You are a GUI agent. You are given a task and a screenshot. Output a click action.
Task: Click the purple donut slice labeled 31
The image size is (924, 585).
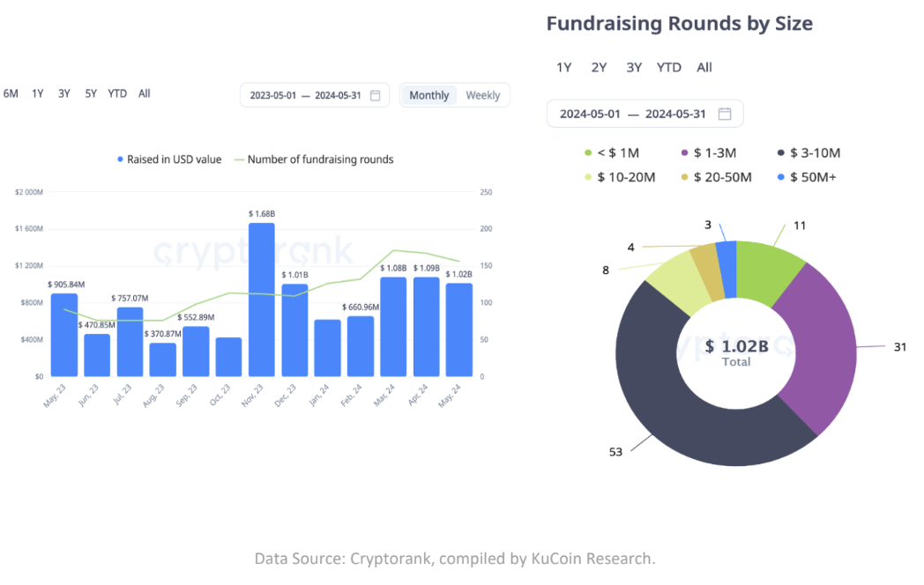pos(824,344)
